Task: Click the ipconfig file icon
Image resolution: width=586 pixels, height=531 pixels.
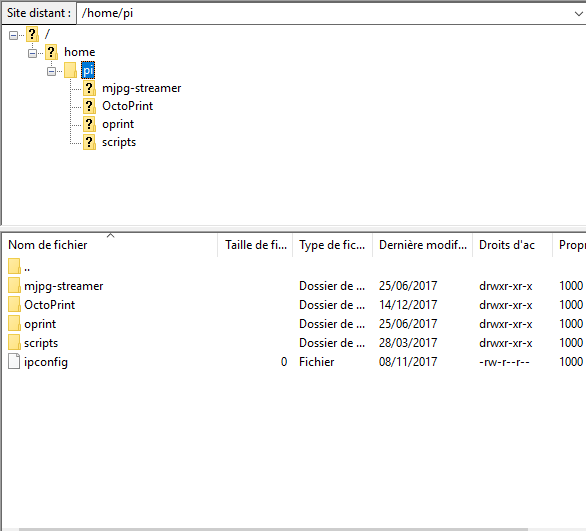Action: click(x=14, y=361)
